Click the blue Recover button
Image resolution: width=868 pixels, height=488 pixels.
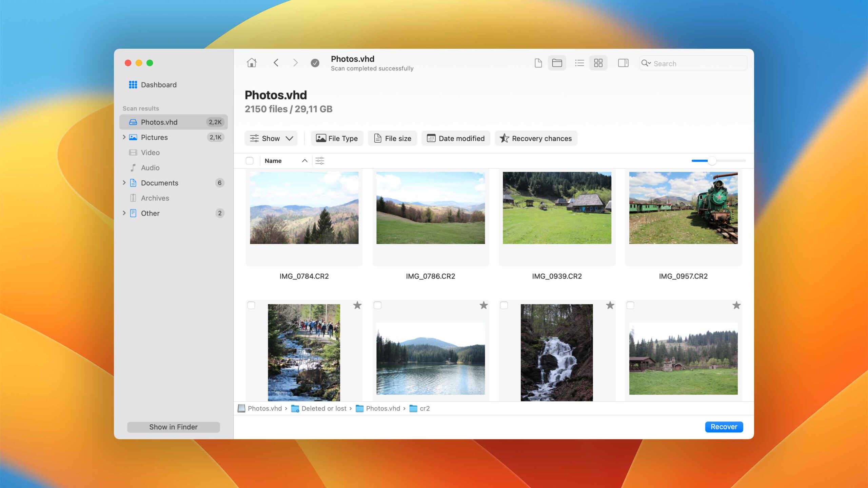click(x=724, y=427)
